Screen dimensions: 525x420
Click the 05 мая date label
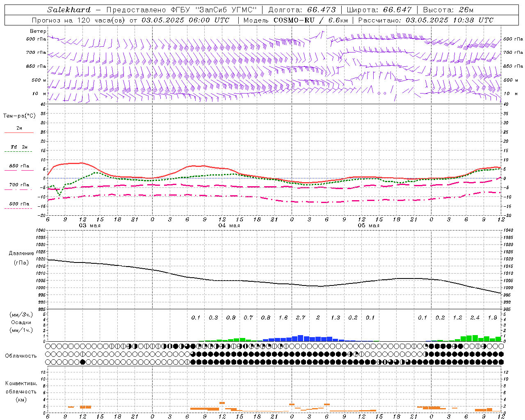(369, 226)
